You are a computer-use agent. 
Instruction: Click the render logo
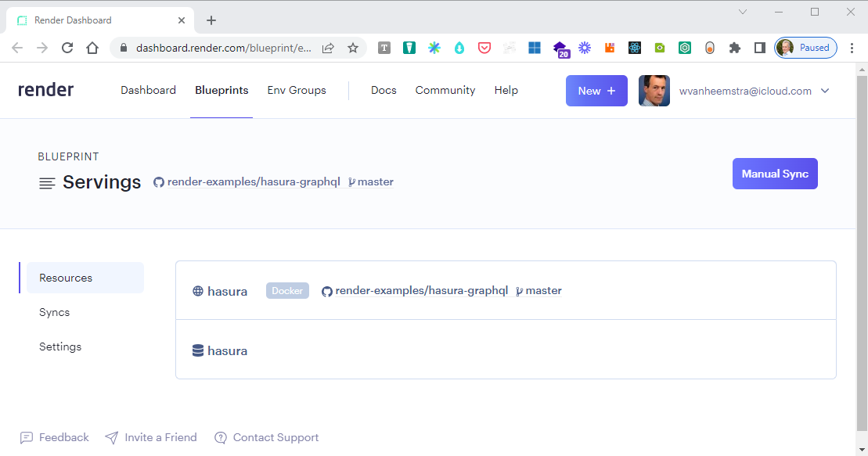(x=45, y=89)
